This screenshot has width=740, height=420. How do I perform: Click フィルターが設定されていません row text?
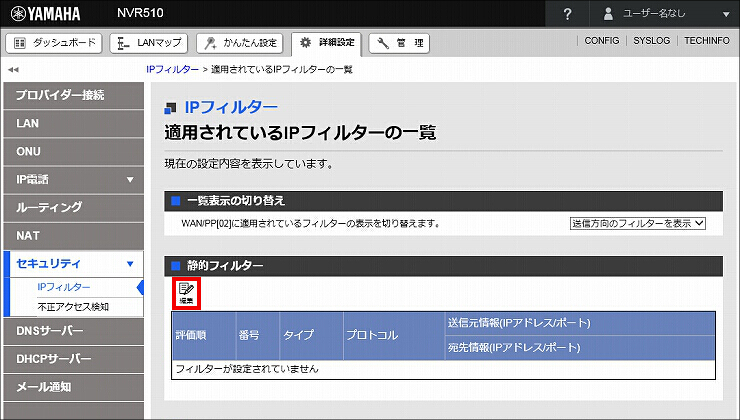(x=247, y=369)
